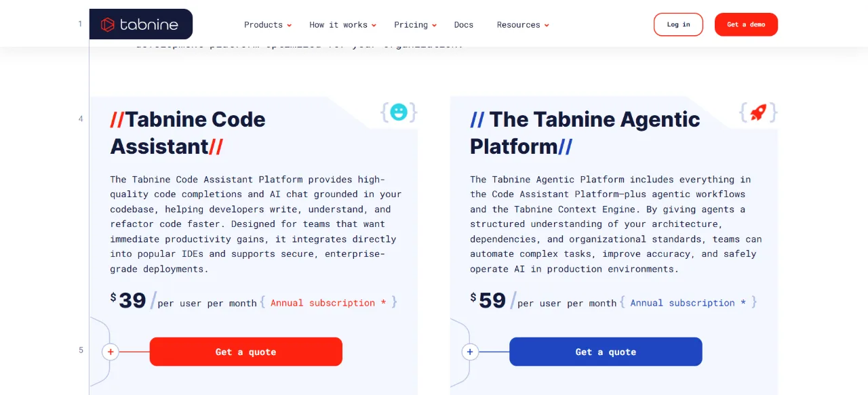Click the blue Get a quote button

[606, 352]
